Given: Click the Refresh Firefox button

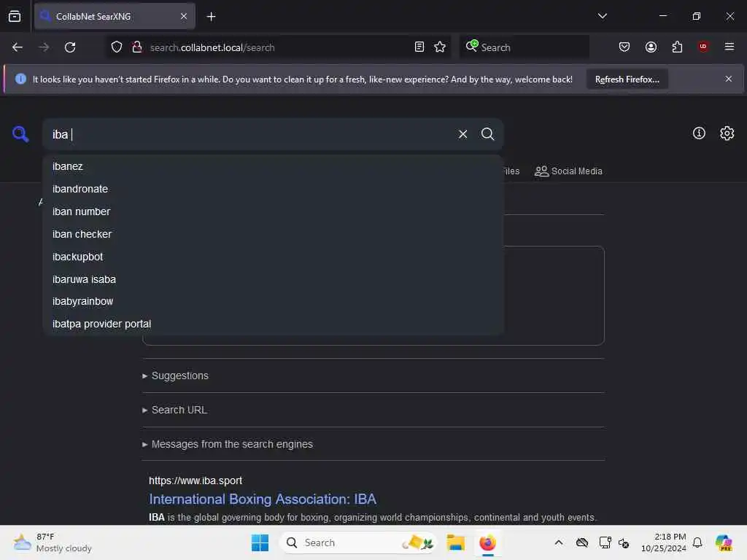Looking at the screenshot, I should click(627, 79).
